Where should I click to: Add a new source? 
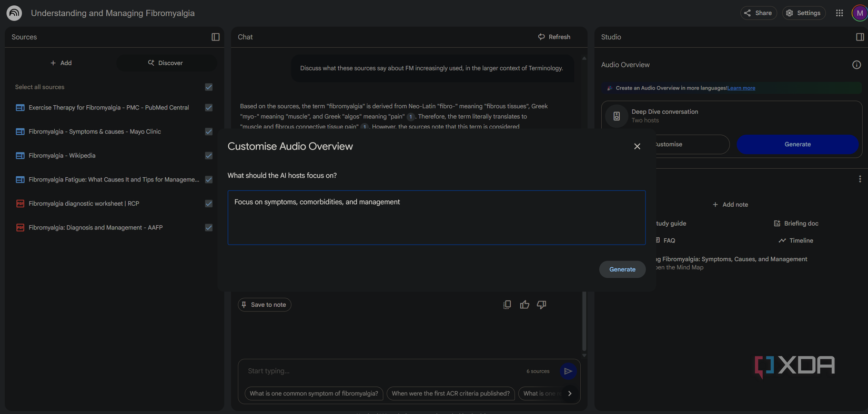click(x=61, y=63)
